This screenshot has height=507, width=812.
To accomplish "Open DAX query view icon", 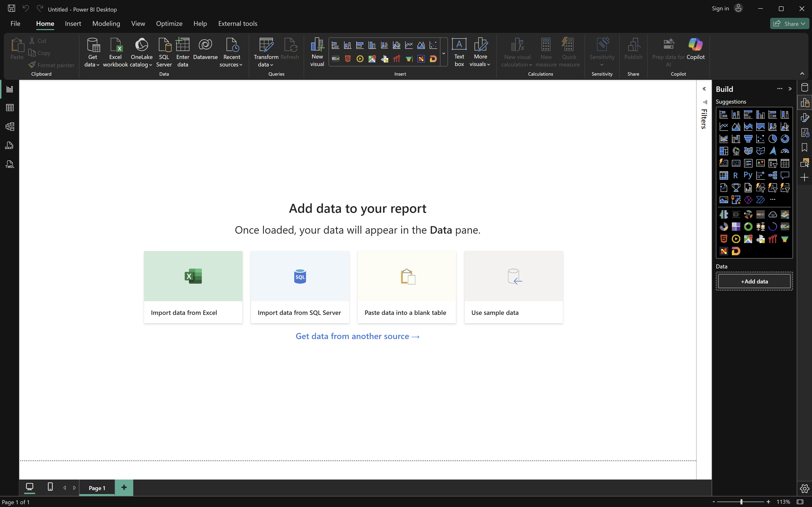I will click(x=10, y=146).
